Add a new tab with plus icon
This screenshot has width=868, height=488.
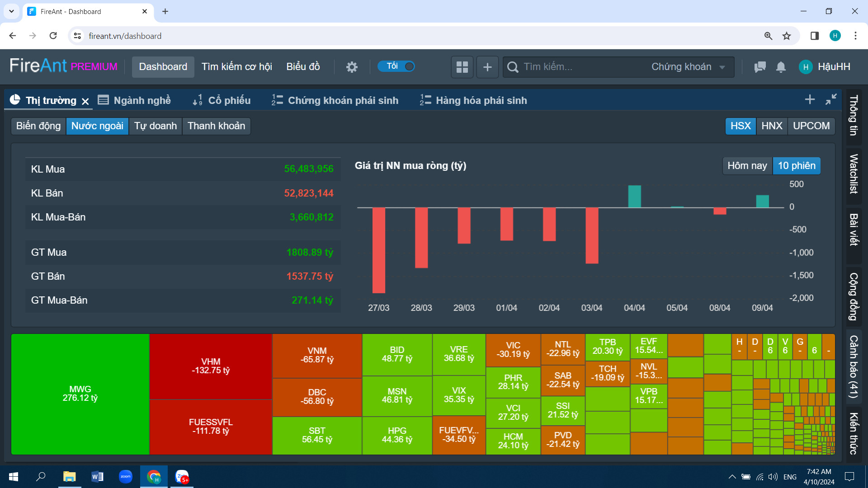[x=810, y=99]
